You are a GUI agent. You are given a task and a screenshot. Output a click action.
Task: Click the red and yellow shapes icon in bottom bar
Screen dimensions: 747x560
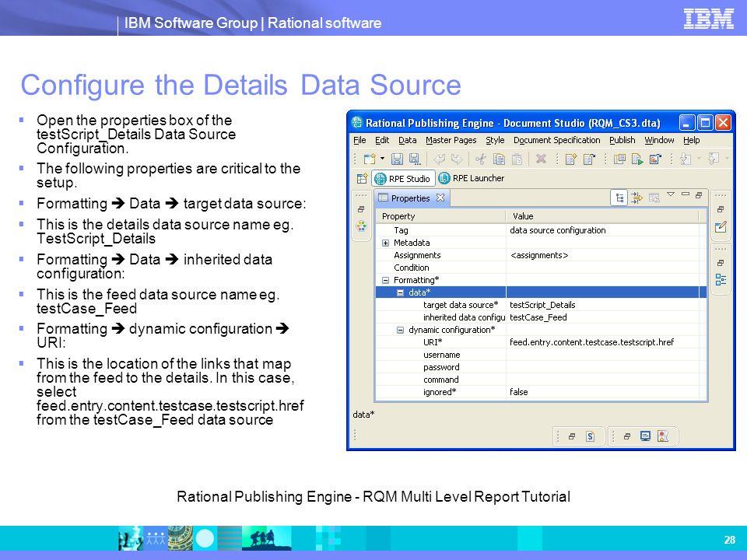click(x=663, y=436)
